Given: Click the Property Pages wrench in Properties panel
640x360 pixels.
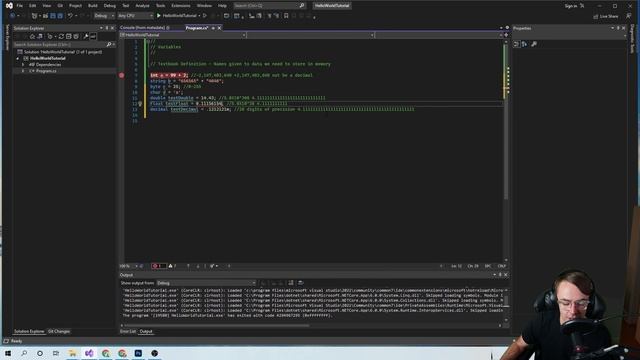Looking at the screenshot, I should point(534,44).
